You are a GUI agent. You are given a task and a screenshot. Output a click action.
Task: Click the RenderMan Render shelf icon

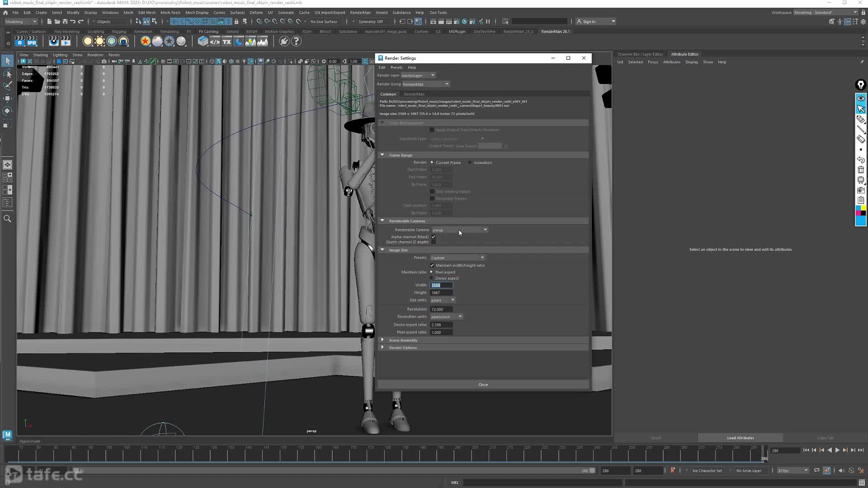pos(20,42)
